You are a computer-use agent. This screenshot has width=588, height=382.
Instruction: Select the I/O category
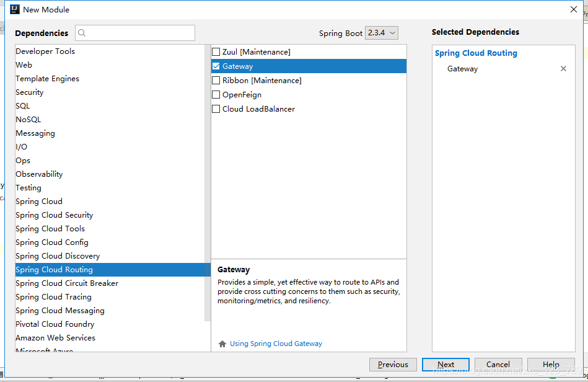point(110,147)
